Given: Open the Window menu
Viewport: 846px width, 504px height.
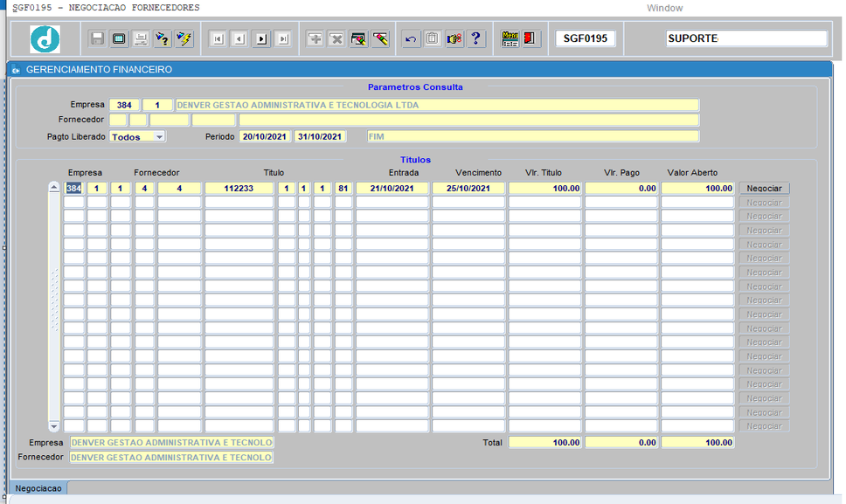Looking at the screenshot, I should (x=665, y=8).
